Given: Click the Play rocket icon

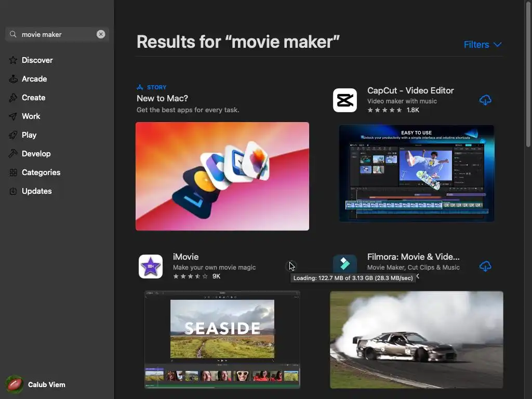Looking at the screenshot, I should 13,135.
